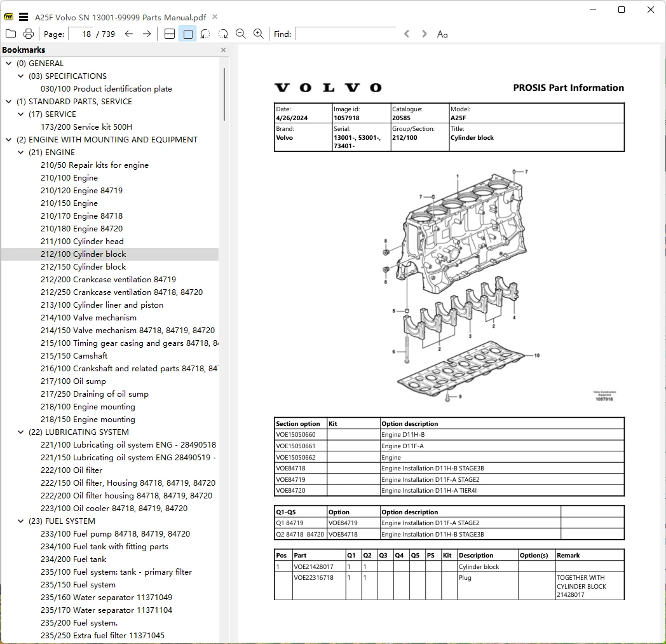Maximize the PDF viewer window
This screenshot has height=644, width=666.
point(622,10)
